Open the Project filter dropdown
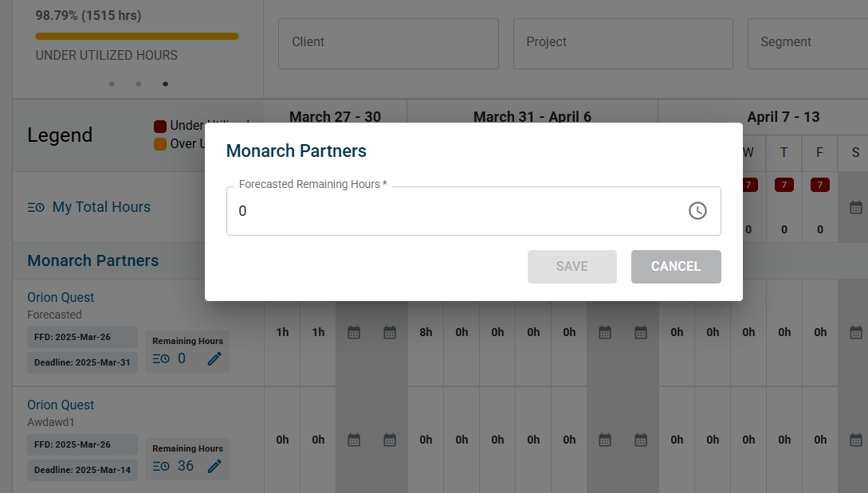The image size is (868, 493). [623, 44]
